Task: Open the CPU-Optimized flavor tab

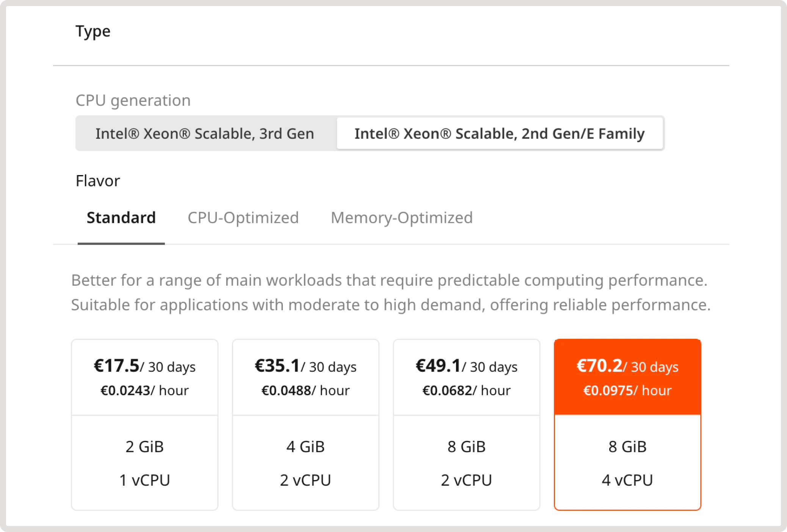Action: point(243,218)
